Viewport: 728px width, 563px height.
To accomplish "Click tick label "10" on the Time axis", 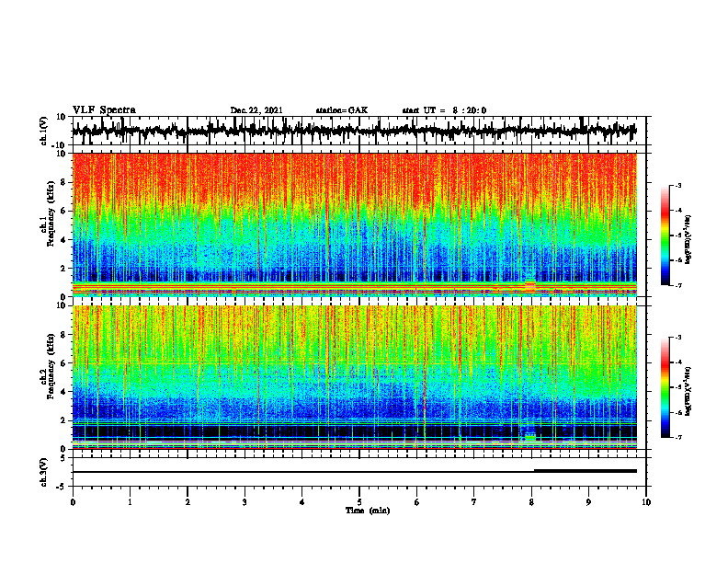I will click(646, 502).
